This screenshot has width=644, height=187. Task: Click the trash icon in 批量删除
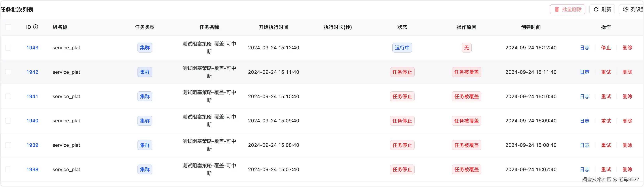pyautogui.click(x=556, y=10)
